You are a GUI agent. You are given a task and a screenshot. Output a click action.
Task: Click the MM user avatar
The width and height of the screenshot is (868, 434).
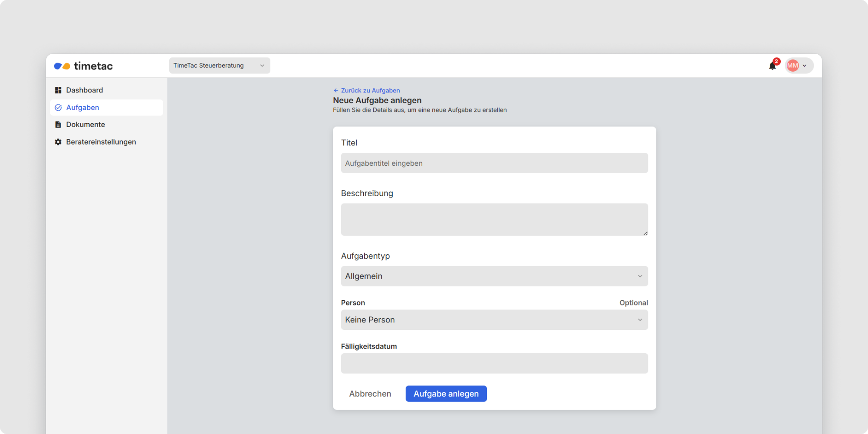792,66
